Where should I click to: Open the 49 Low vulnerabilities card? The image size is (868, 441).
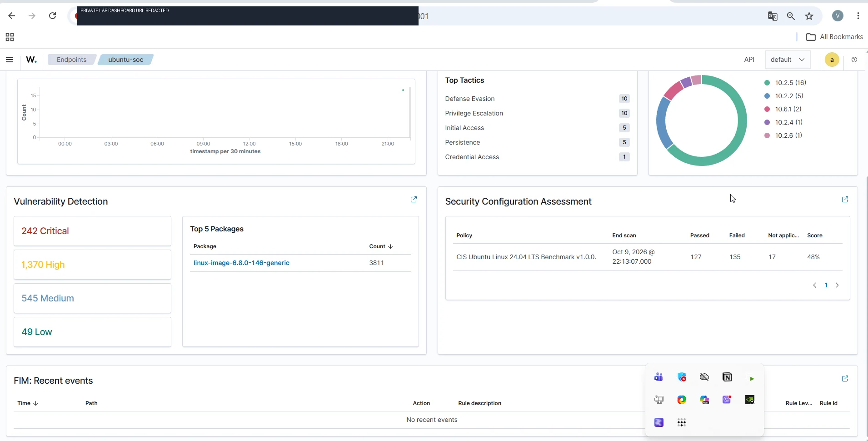[x=92, y=332]
